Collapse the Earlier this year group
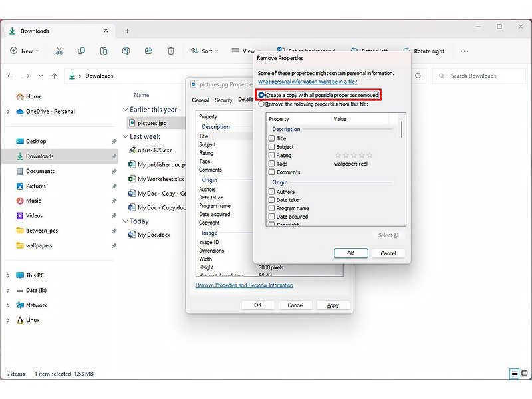 pos(125,110)
